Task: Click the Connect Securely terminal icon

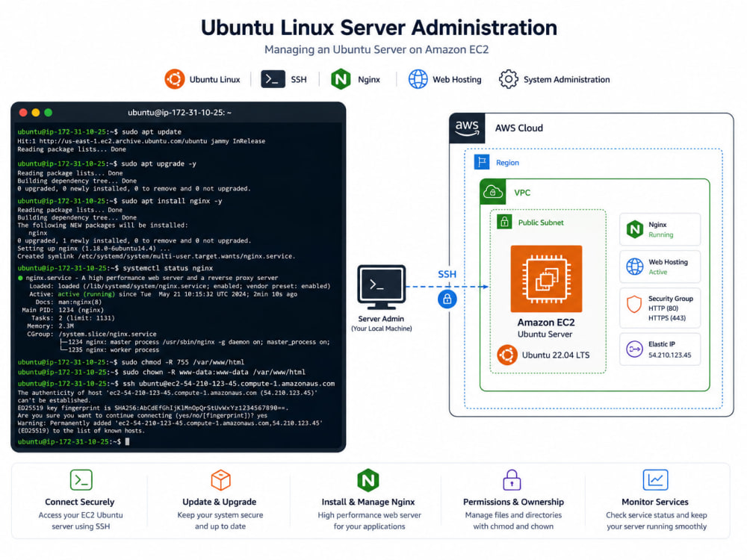Action: (x=81, y=480)
